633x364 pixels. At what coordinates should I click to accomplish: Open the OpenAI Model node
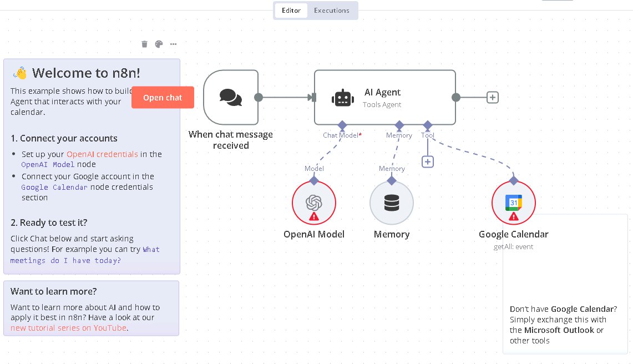tap(314, 203)
